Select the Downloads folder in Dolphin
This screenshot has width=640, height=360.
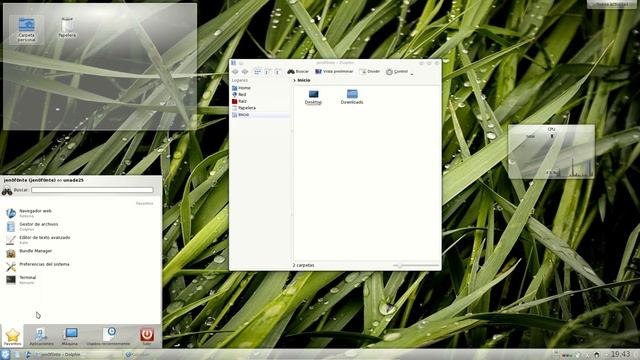click(352, 97)
